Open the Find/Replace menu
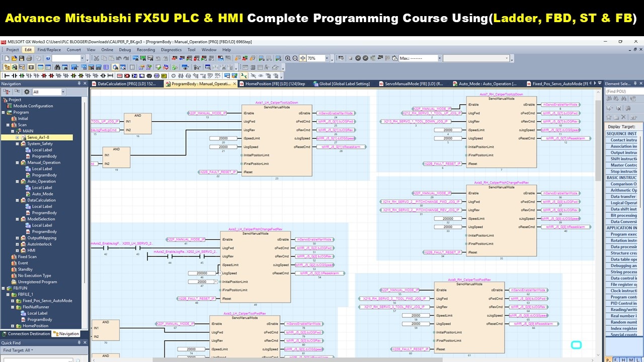 click(x=49, y=50)
